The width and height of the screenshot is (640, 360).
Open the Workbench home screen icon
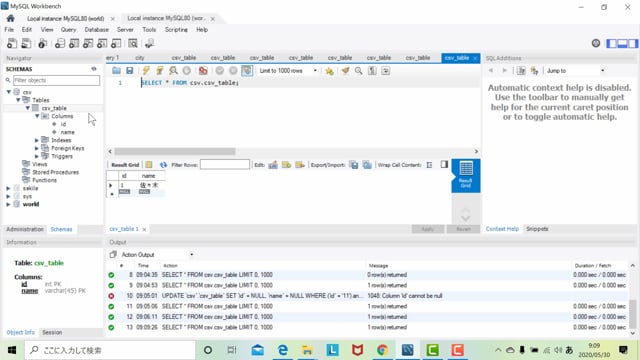point(11,18)
